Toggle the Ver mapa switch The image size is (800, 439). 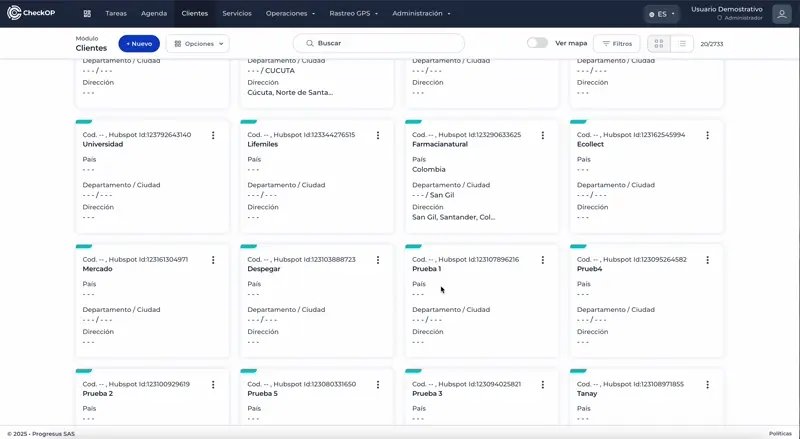pyautogui.click(x=537, y=43)
